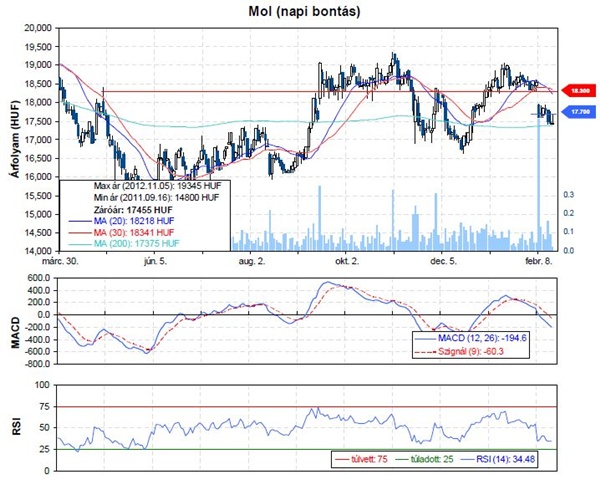Click the 0.1 volume axis label
The height and width of the screenshot is (479, 600).
point(569,232)
